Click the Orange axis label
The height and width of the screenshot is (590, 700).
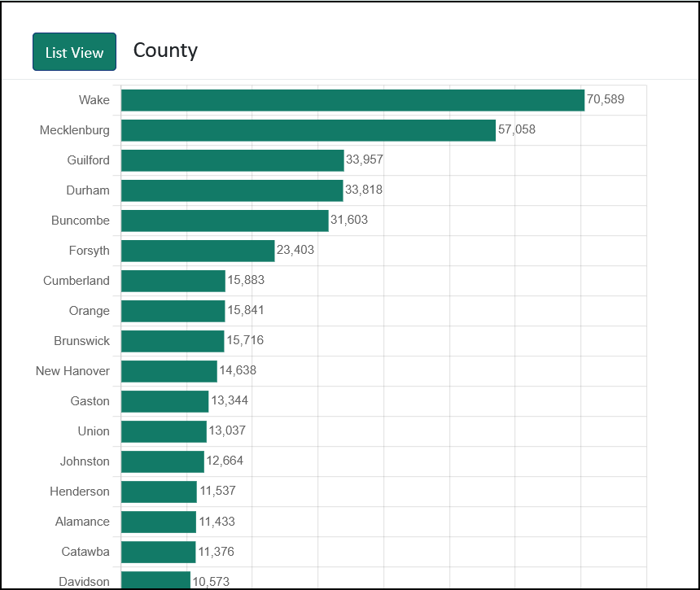click(90, 311)
